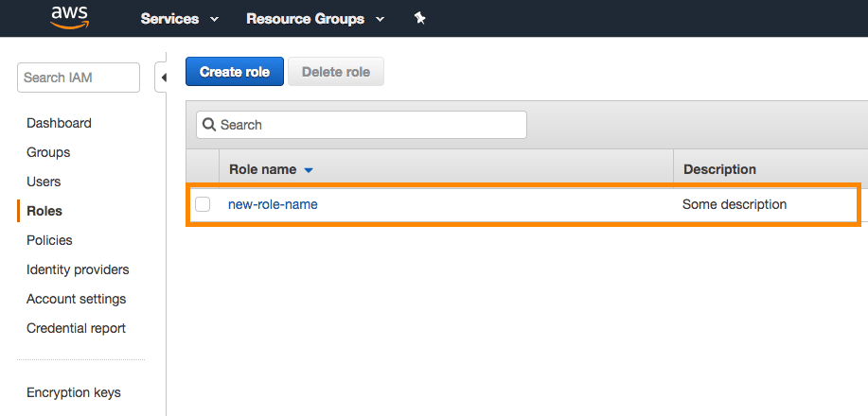Open Account settings page
The image size is (868, 416).
[76, 299]
